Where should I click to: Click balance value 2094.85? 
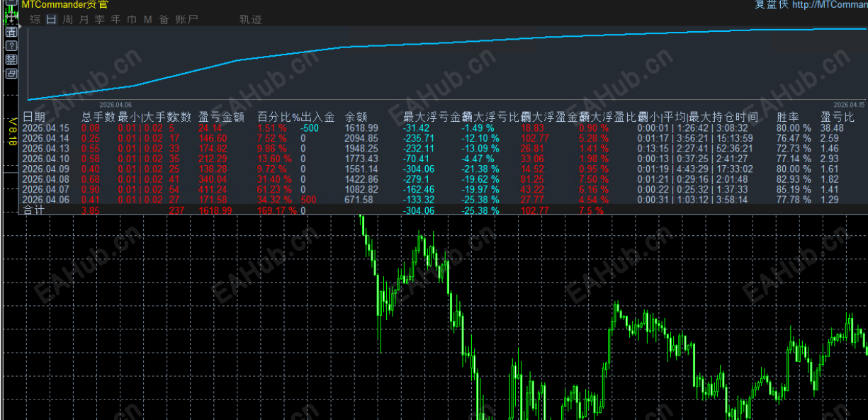tap(361, 138)
